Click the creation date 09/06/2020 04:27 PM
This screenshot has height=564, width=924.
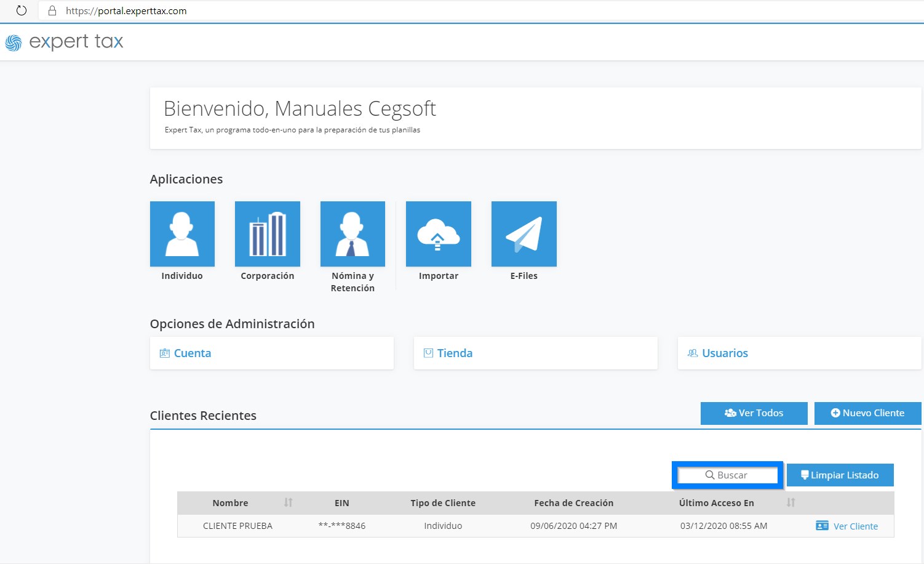click(x=574, y=526)
